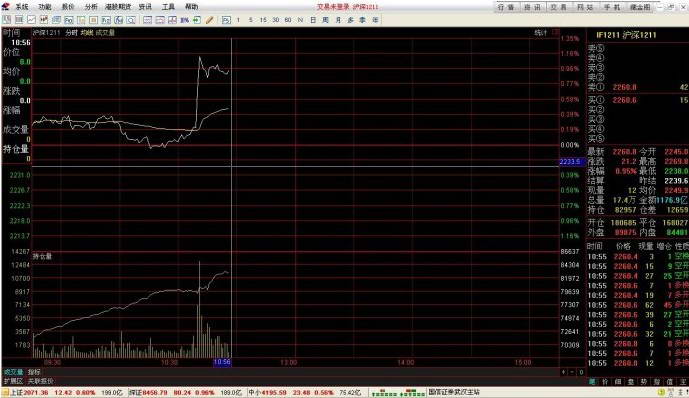
Task: Click the 统计 label above the chart
Action: [540, 32]
